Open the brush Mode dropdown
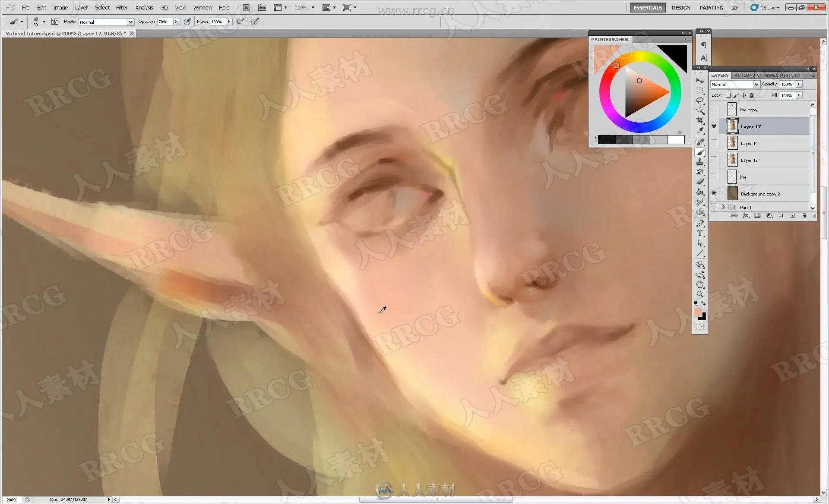Viewport: 829px width, 504px height. (x=130, y=22)
